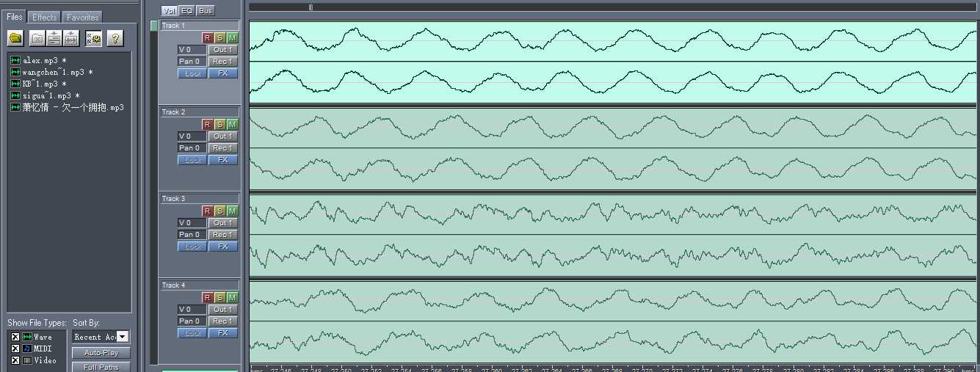Solo Track 3 with the S button
The image size is (980, 372).
220,211
